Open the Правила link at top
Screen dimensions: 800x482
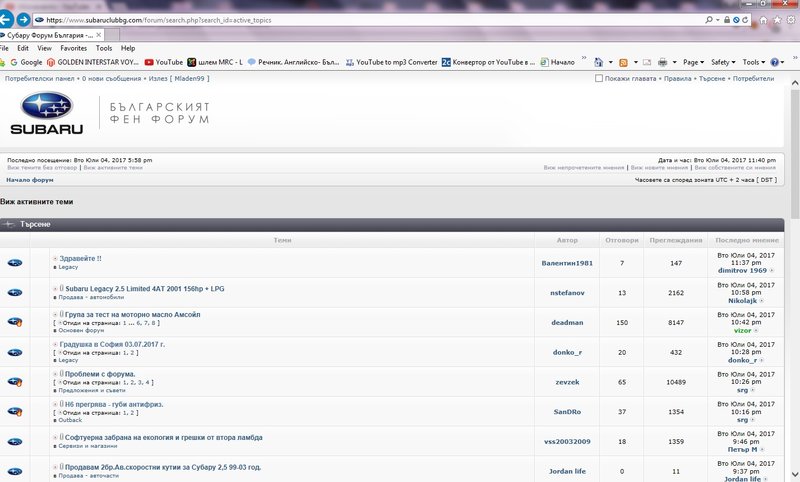click(x=678, y=79)
